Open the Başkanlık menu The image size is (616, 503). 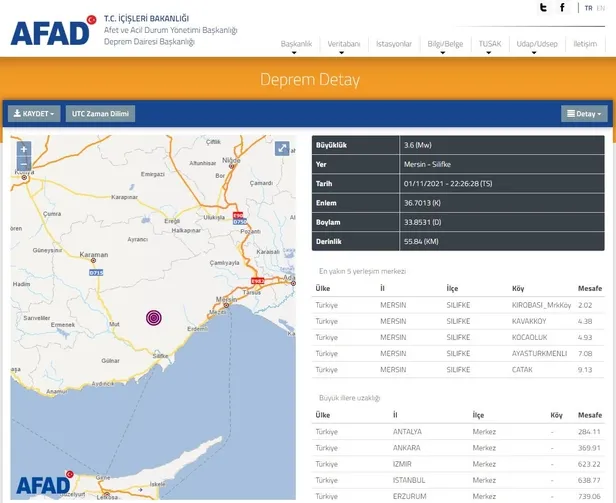click(x=296, y=44)
